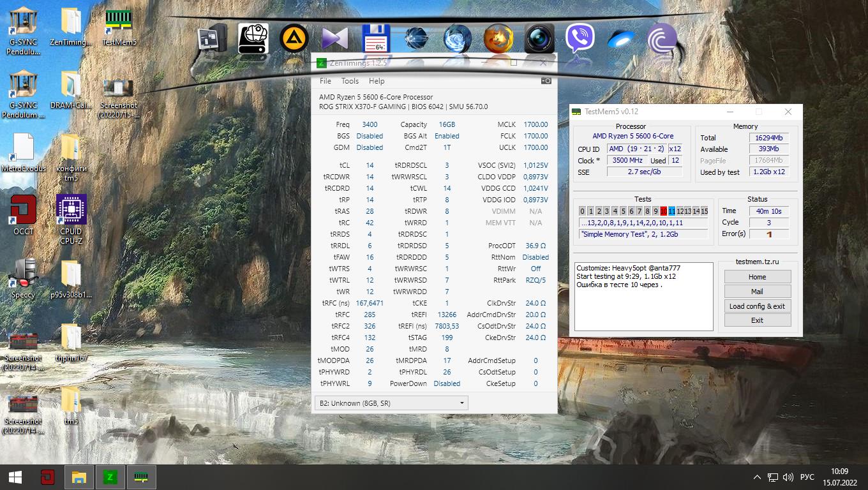Click the Error(s) count field in TestMem5
868x490 pixels.
coord(768,234)
